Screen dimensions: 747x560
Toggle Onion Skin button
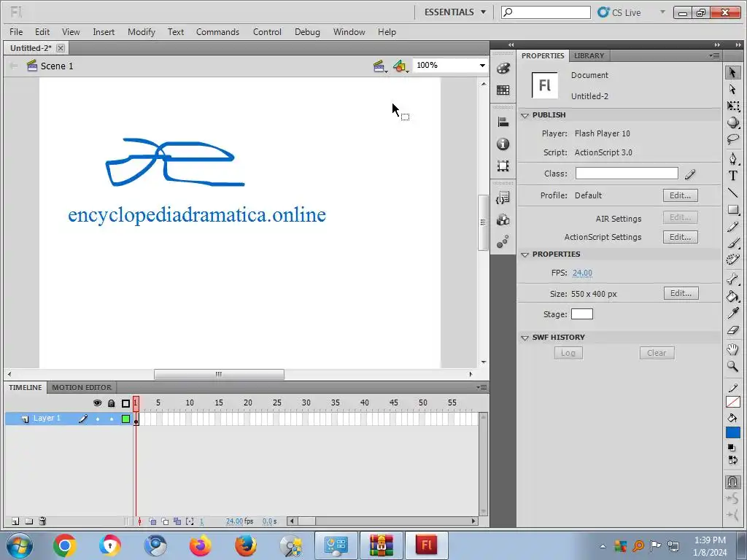point(152,521)
